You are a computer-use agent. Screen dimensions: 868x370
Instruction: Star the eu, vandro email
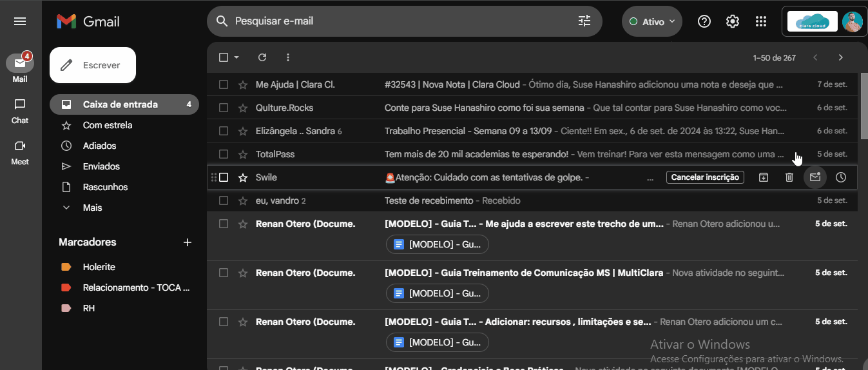click(x=243, y=200)
